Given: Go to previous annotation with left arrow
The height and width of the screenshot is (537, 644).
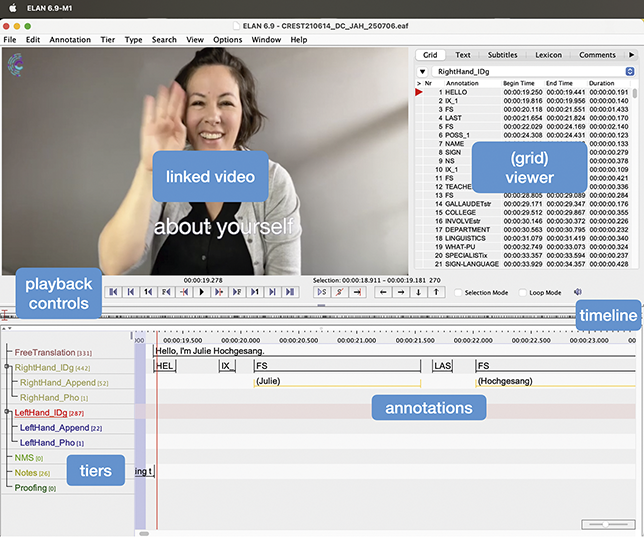Looking at the screenshot, I should (x=383, y=292).
